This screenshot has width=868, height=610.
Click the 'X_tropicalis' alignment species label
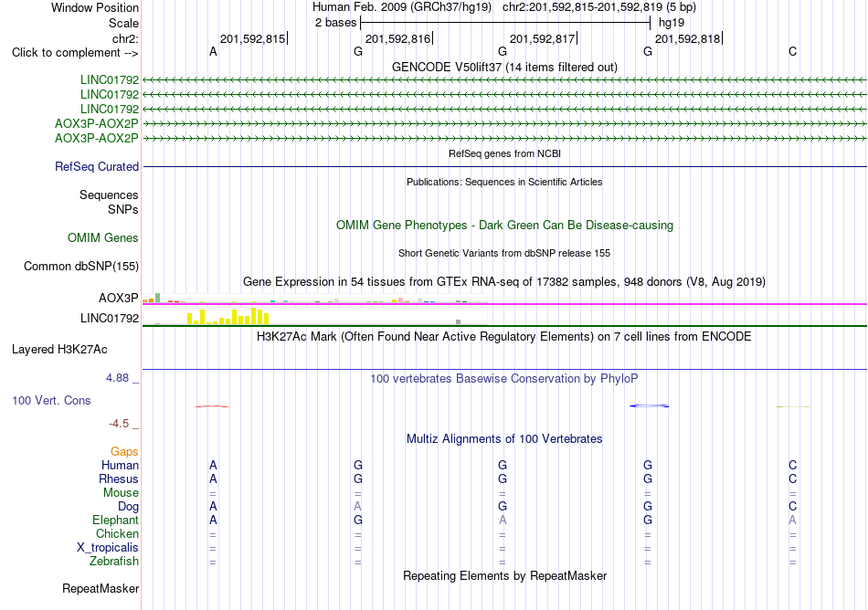[x=108, y=548]
